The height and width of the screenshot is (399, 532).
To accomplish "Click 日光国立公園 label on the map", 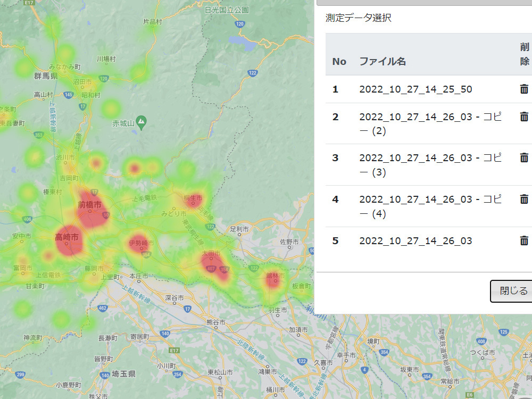I will 227,10.
